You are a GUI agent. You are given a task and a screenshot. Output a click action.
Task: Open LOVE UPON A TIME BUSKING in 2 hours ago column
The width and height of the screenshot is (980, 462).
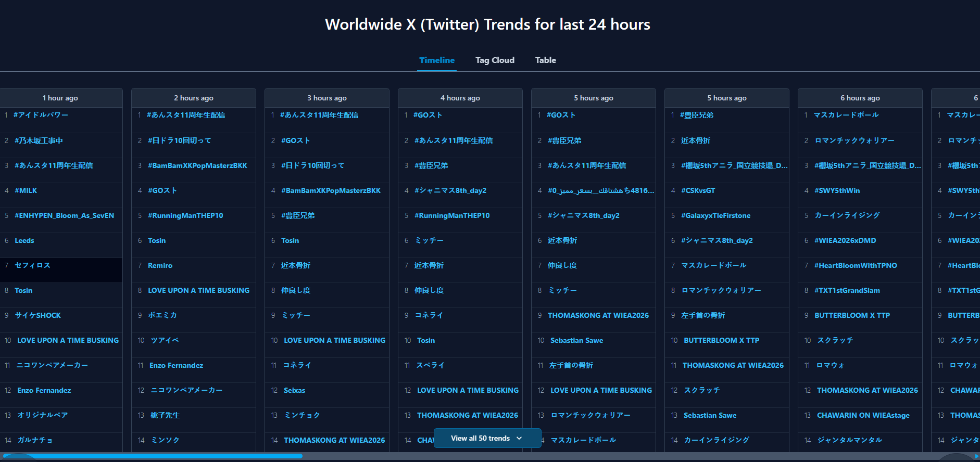coord(198,290)
